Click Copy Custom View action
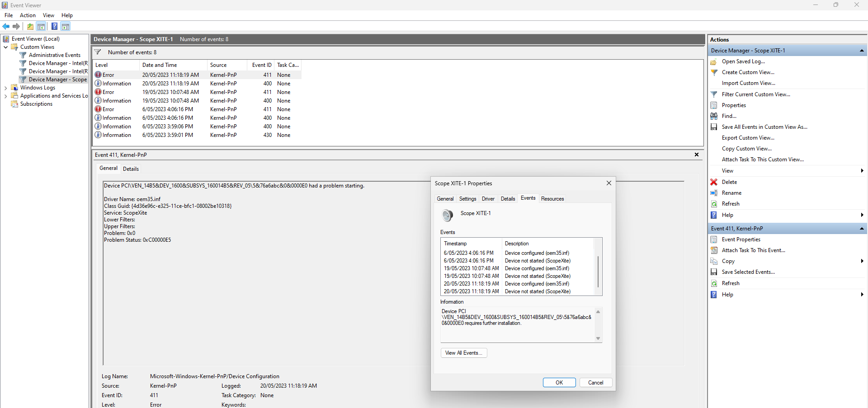Screen dimensions: 868x408 point(746,149)
